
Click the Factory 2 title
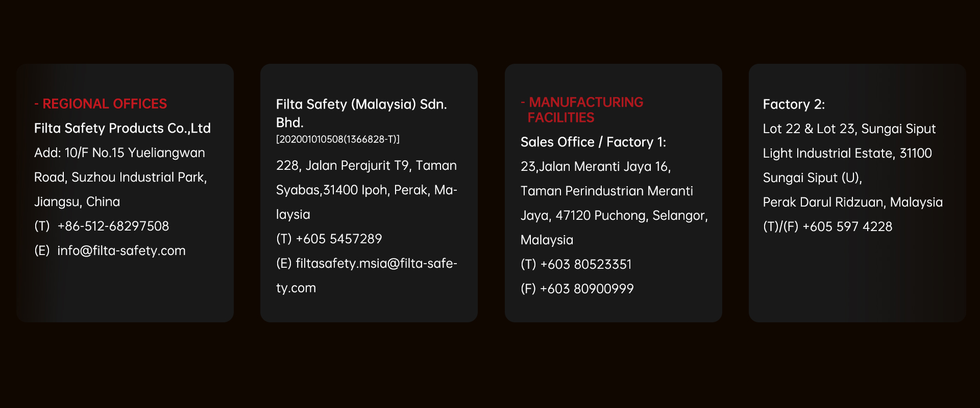click(794, 104)
